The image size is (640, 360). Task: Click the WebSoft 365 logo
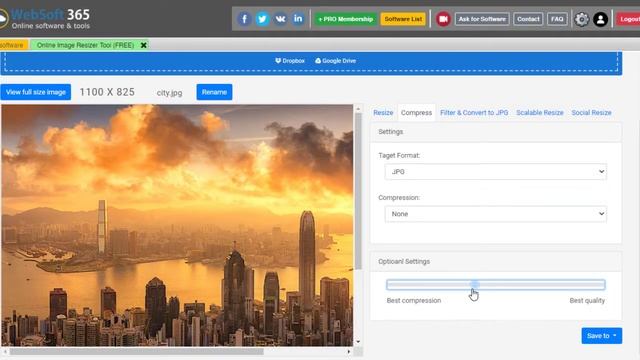coord(45,19)
